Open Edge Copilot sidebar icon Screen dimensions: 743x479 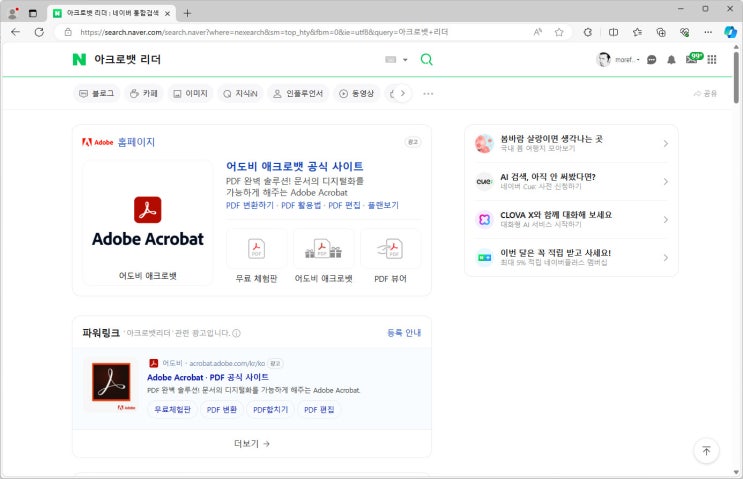[730, 32]
